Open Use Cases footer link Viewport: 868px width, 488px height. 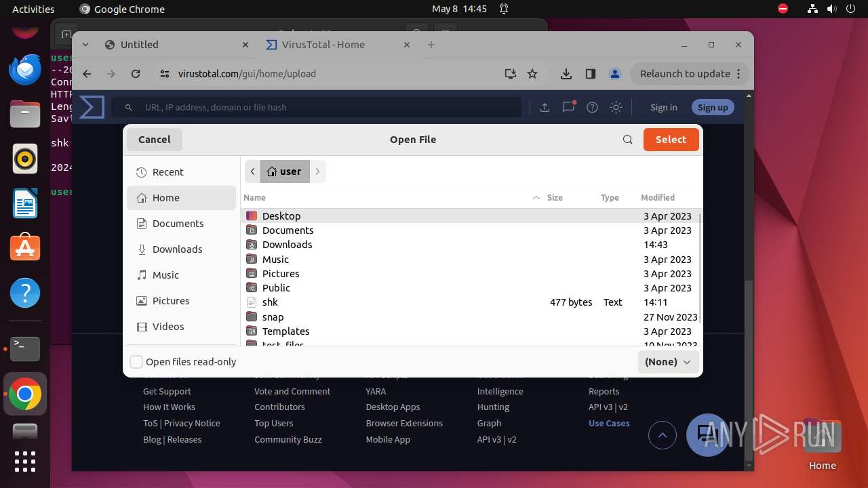[x=609, y=424]
